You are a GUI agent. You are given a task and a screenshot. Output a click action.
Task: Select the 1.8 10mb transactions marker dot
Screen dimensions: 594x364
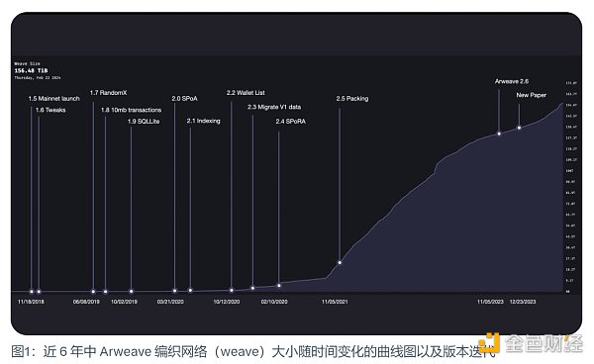pos(105,292)
